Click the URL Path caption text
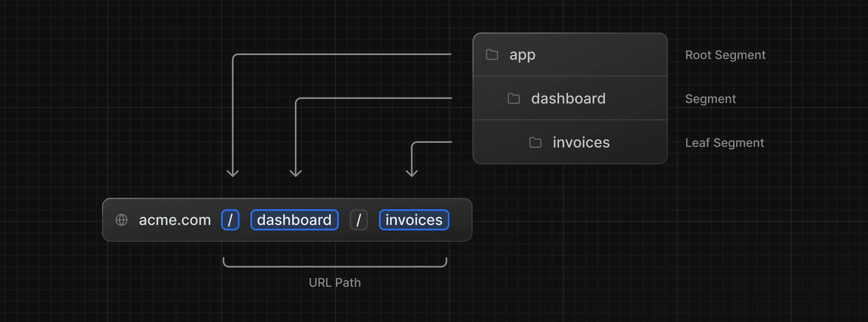The height and width of the screenshot is (322, 868). [x=335, y=283]
